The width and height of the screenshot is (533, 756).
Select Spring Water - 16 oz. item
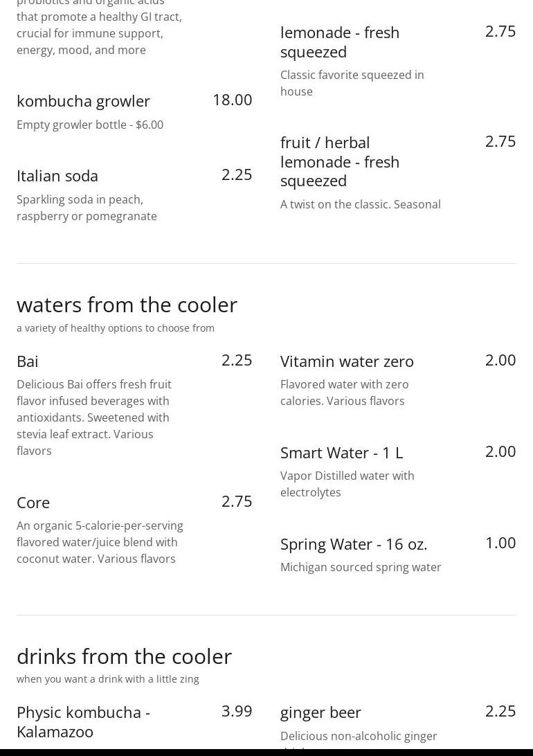(353, 544)
